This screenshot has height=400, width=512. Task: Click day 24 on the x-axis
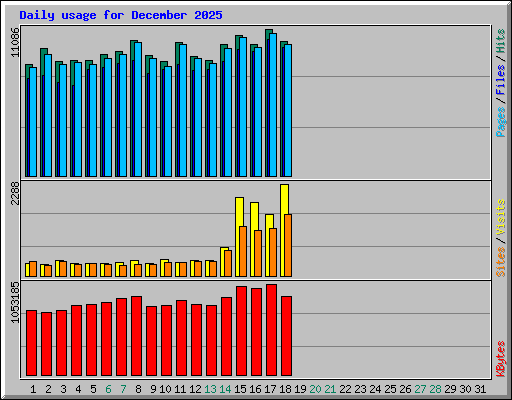376,389
